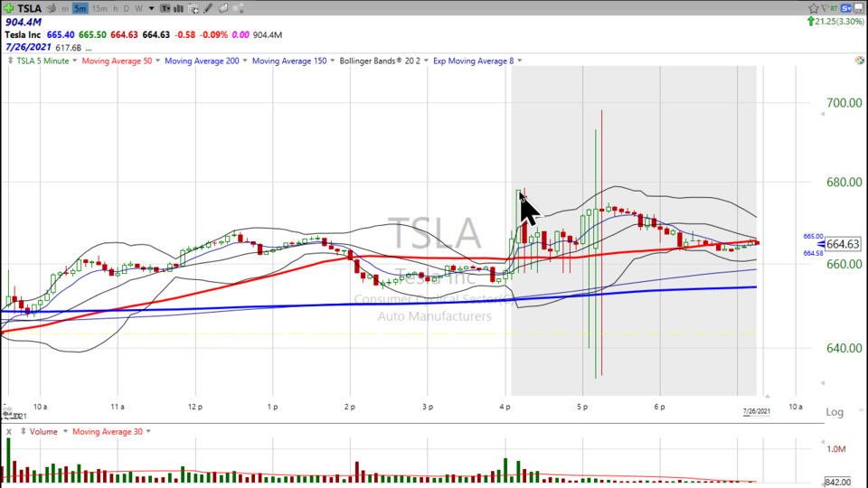Click the Moving Average 30 label
The image size is (868, 488).
click(108, 432)
